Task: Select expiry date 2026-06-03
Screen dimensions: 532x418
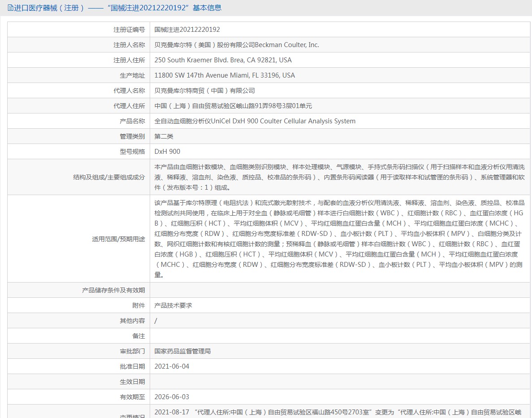Action: point(172,397)
